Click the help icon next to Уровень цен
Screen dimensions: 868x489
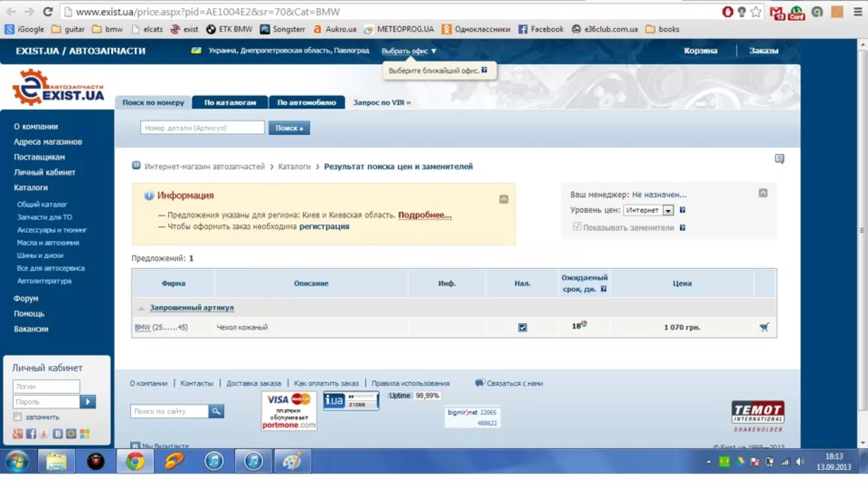(682, 210)
